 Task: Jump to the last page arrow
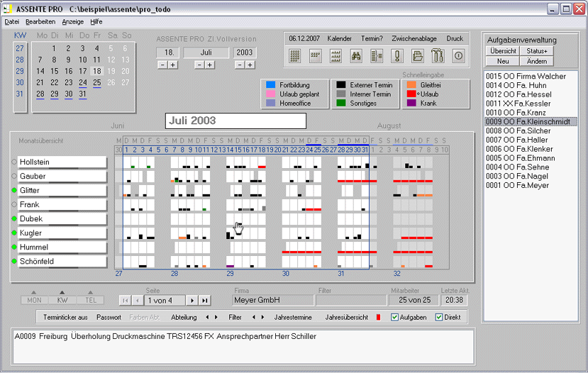point(205,300)
